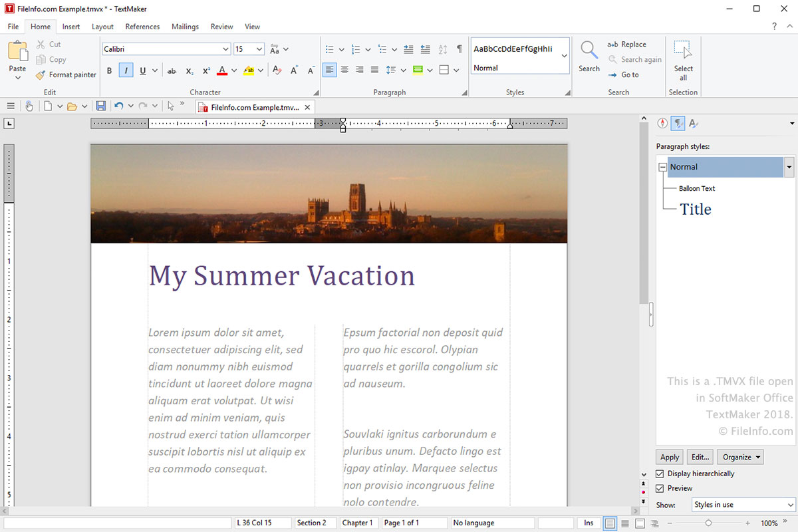Viewport: 798px width, 532px height.
Task: Switch to the Layout ribbon tab
Action: pos(102,27)
